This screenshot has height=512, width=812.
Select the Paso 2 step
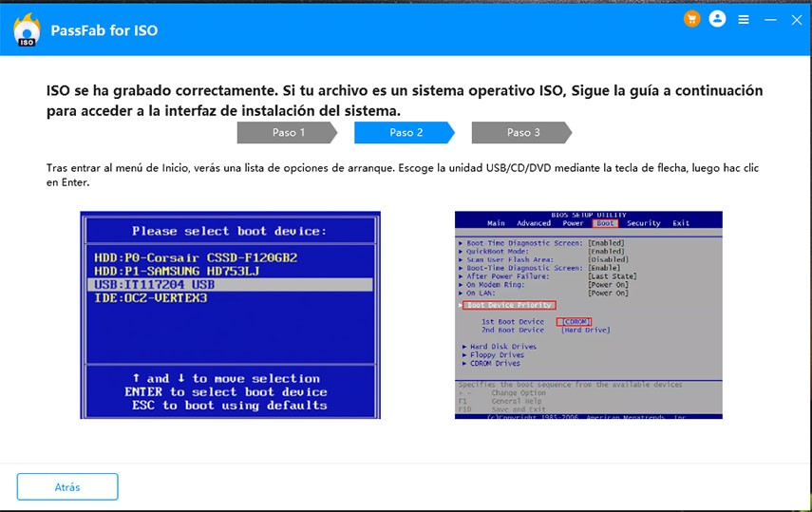[x=405, y=133]
